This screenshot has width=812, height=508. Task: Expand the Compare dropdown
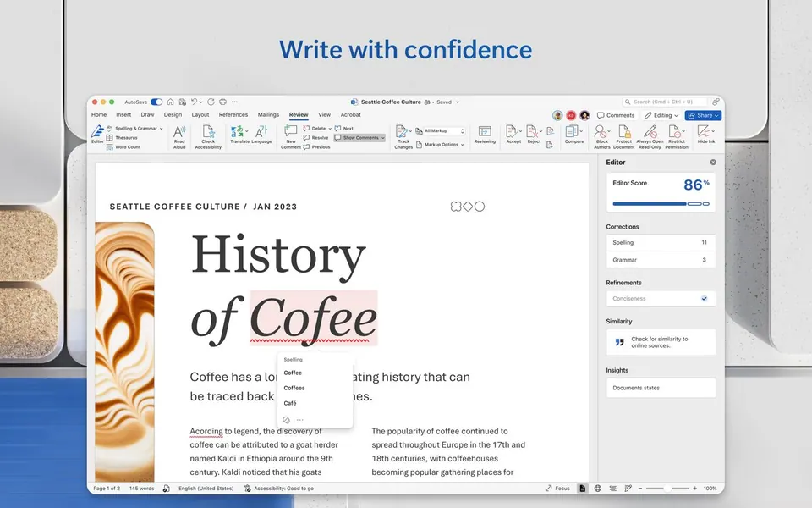[581, 131]
